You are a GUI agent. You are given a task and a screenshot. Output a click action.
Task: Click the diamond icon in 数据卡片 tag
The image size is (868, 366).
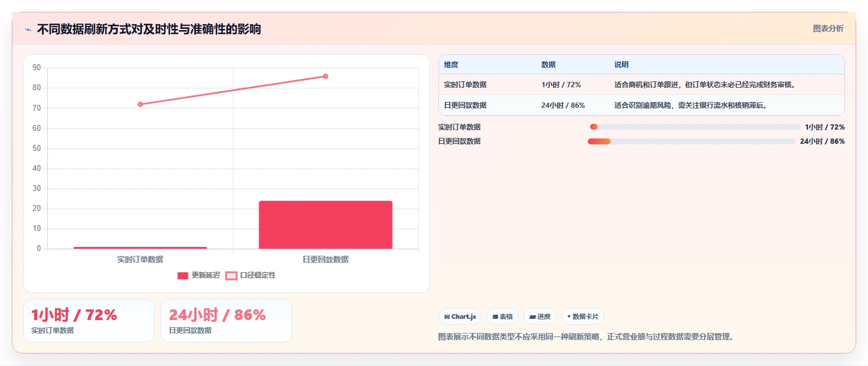(x=569, y=316)
